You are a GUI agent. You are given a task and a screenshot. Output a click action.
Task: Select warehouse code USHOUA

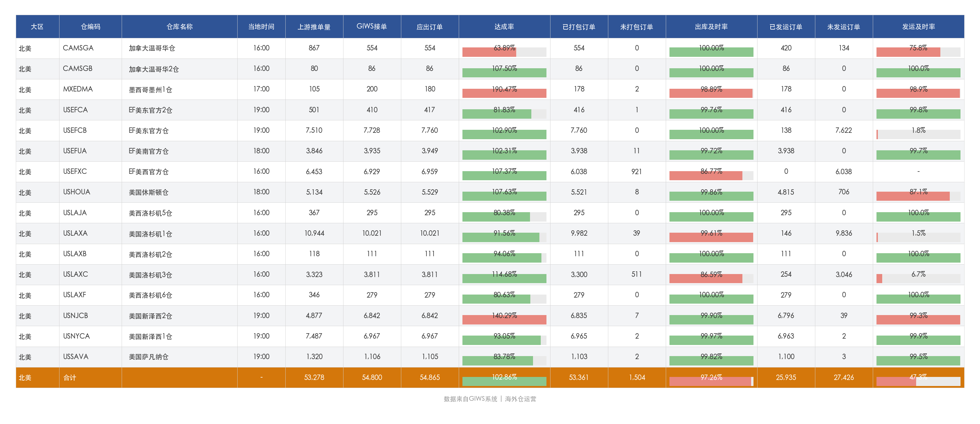(77, 192)
